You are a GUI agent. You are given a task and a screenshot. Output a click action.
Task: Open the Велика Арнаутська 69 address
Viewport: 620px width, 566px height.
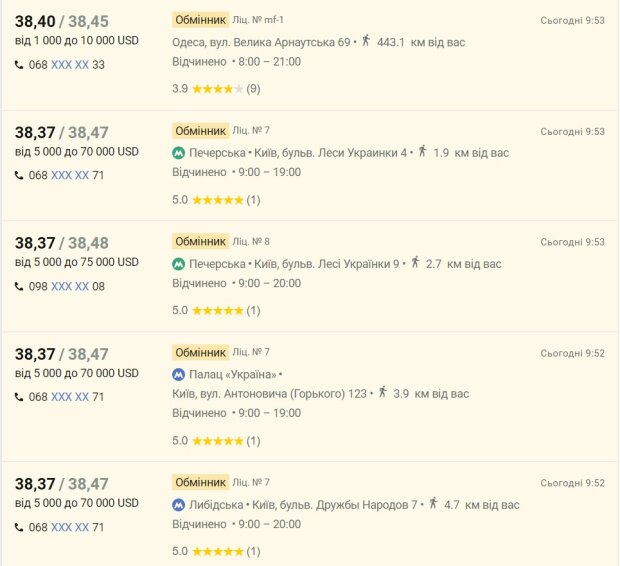[261, 42]
